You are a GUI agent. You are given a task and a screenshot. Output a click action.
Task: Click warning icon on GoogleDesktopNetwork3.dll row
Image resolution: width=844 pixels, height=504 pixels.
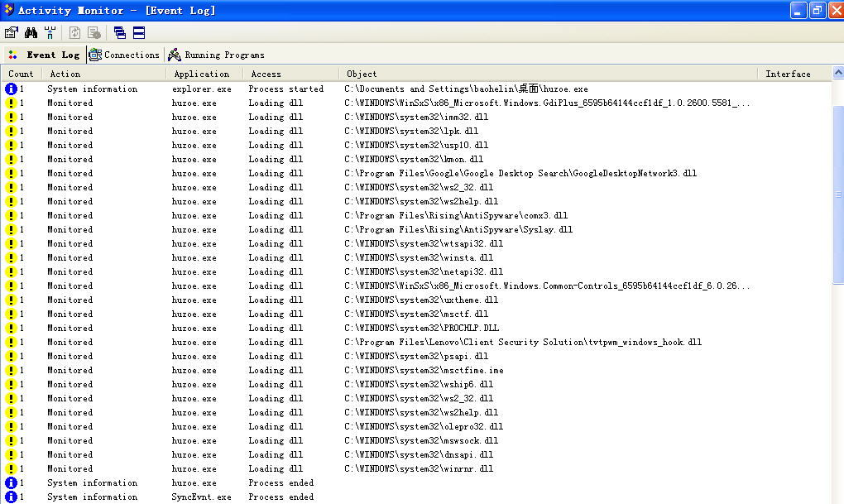click(x=11, y=174)
